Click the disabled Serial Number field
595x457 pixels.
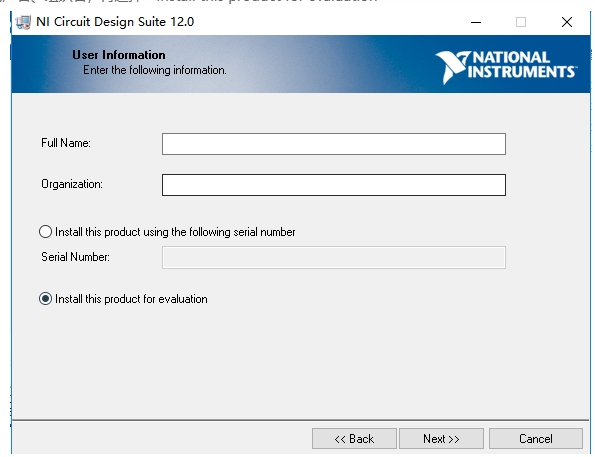click(334, 258)
